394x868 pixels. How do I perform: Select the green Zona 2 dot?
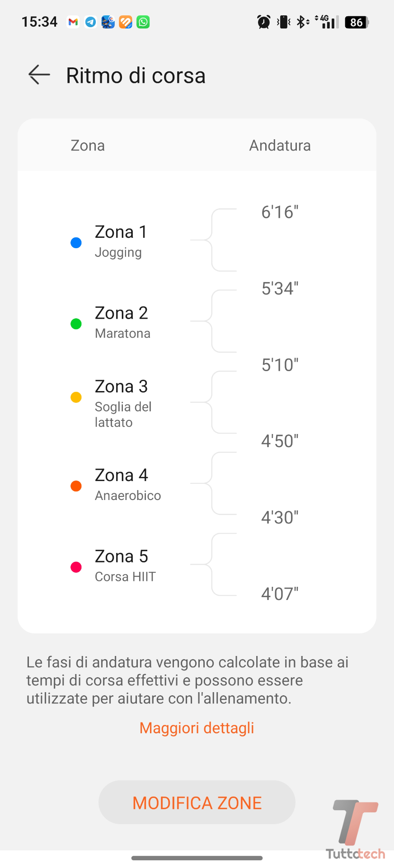(x=76, y=324)
